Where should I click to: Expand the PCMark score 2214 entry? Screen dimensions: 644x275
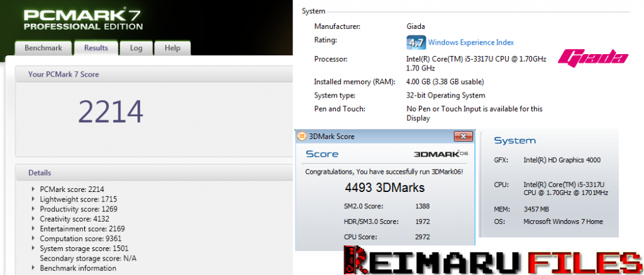click(x=33, y=189)
